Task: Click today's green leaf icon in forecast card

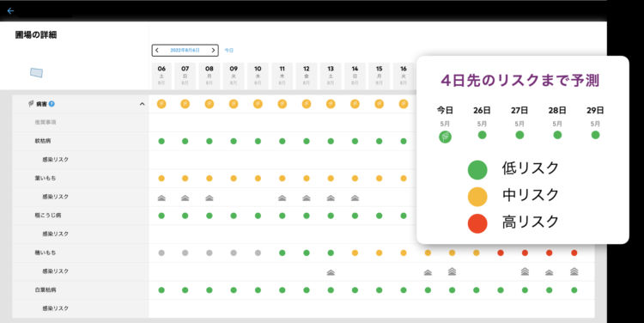Action: tap(445, 137)
